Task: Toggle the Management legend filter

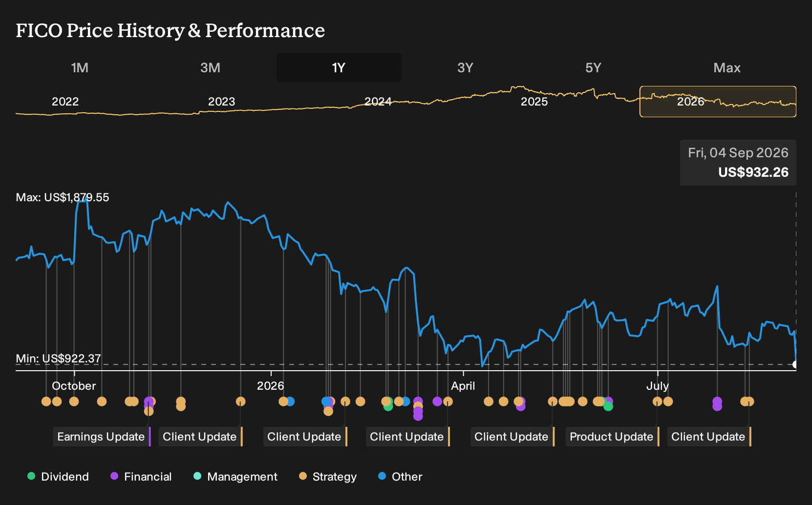Action: [x=235, y=477]
